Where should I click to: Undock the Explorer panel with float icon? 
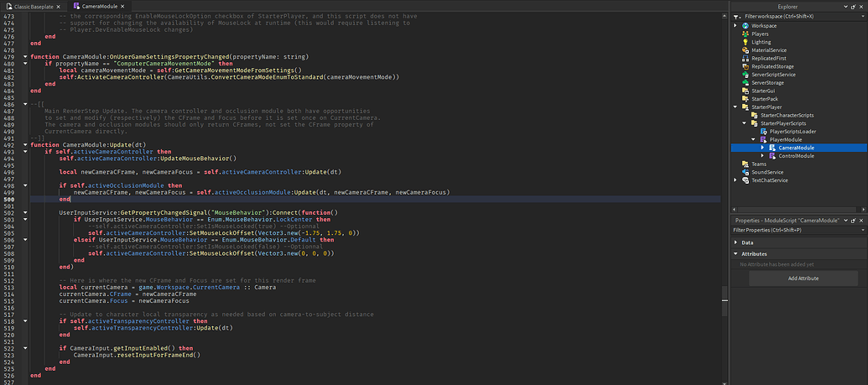tap(853, 6)
